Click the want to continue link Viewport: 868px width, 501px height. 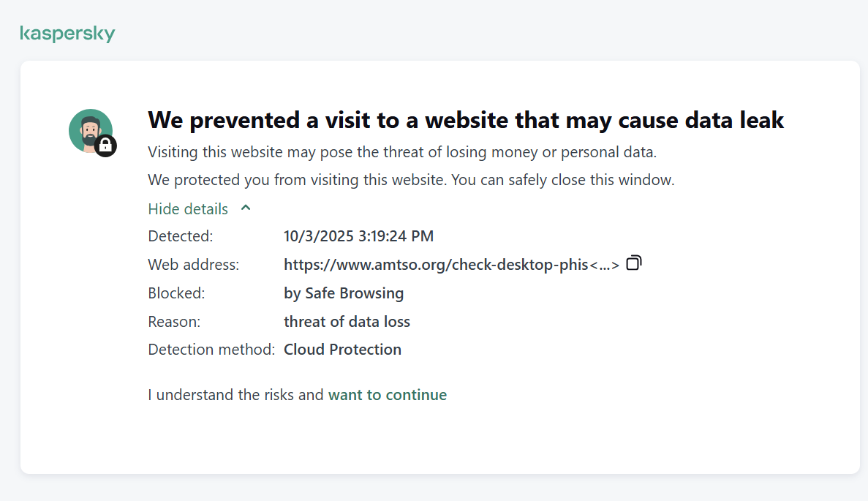pyautogui.click(x=387, y=395)
